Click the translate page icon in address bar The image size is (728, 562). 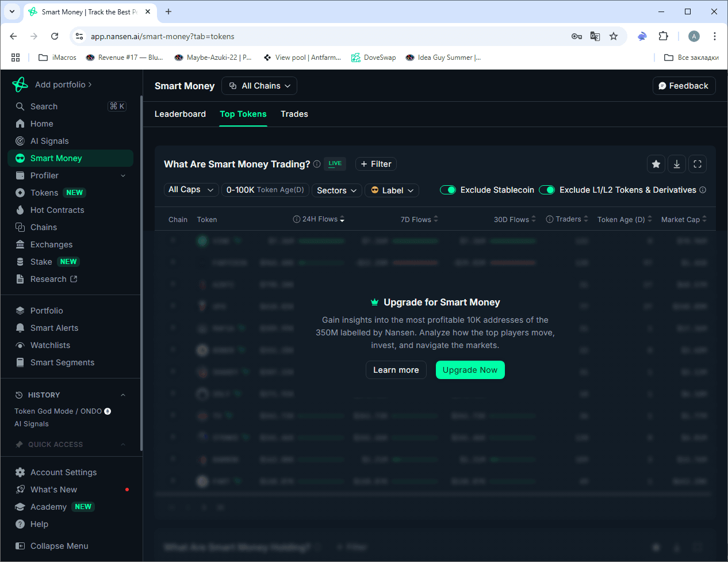pos(595,36)
